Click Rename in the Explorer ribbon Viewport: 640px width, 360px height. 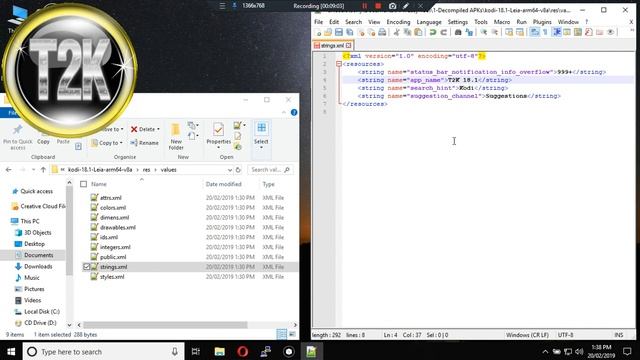[144, 143]
